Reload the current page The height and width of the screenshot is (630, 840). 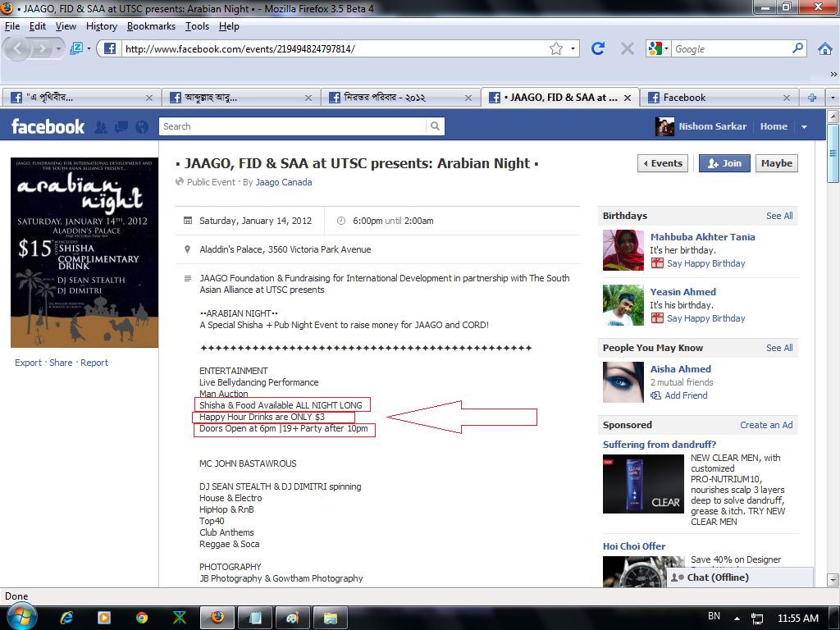598,48
